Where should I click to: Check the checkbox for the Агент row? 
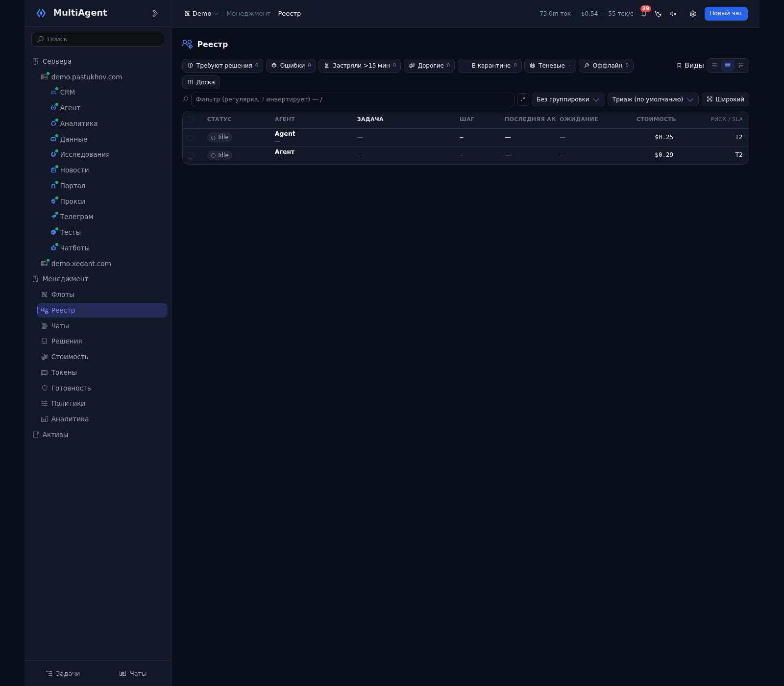pyautogui.click(x=190, y=155)
